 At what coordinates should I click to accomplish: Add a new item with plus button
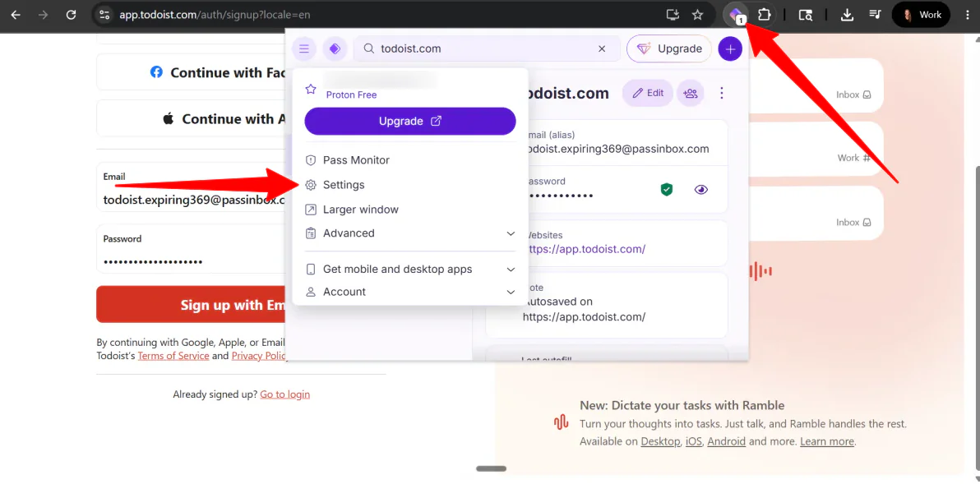click(x=730, y=48)
